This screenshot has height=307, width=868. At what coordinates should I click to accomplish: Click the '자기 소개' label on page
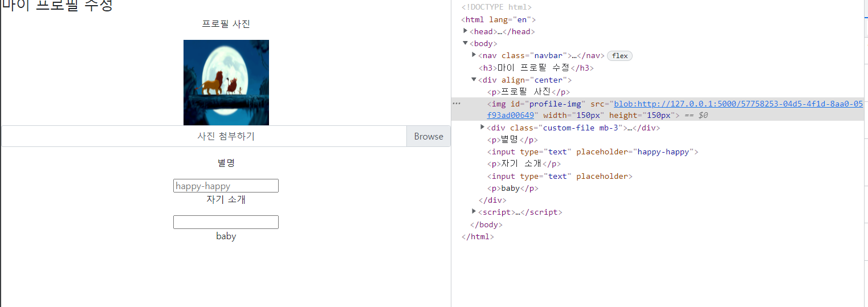pyautogui.click(x=226, y=199)
